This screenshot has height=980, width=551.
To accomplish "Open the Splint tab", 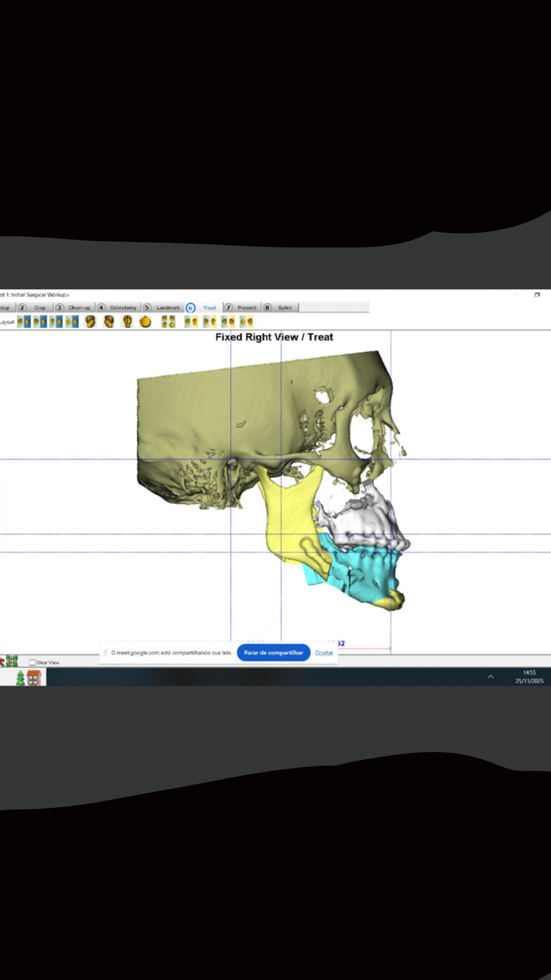I will (285, 308).
